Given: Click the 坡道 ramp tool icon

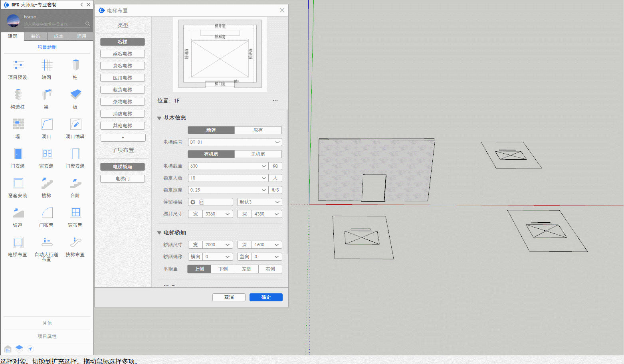Looking at the screenshot, I should (x=18, y=213).
